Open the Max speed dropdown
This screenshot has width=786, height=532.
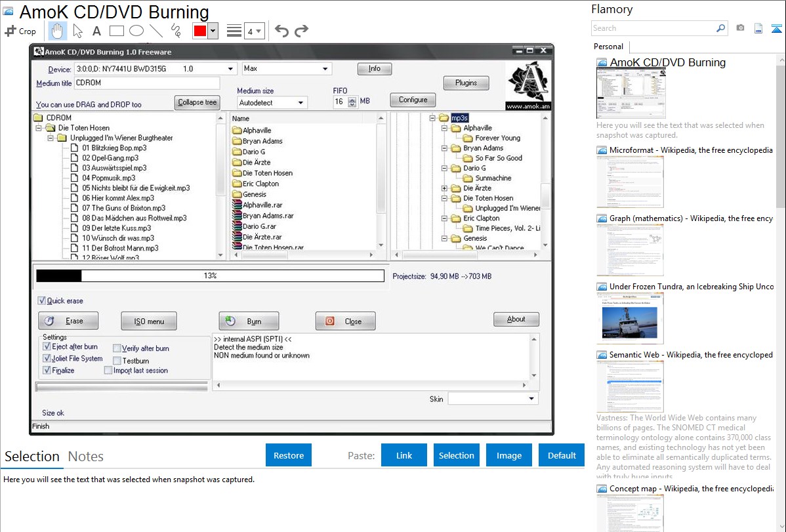[x=325, y=69]
